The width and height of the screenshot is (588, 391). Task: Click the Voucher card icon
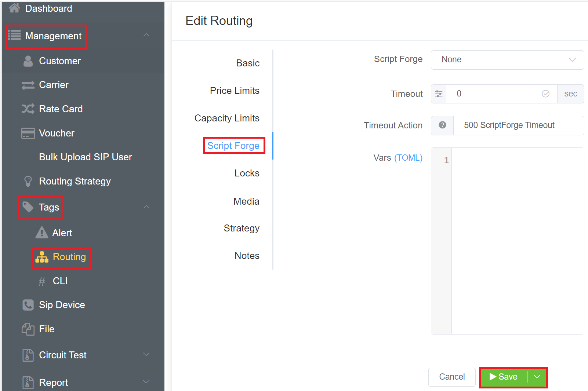click(28, 133)
